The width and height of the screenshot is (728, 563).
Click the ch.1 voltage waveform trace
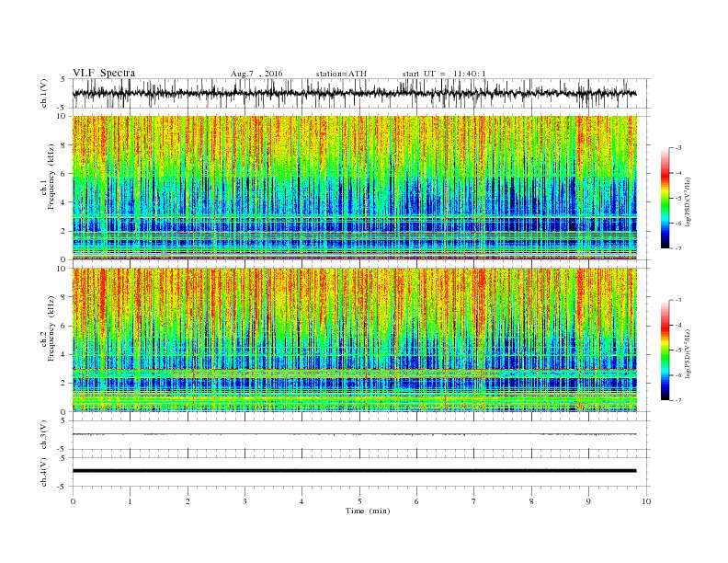click(x=354, y=93)
